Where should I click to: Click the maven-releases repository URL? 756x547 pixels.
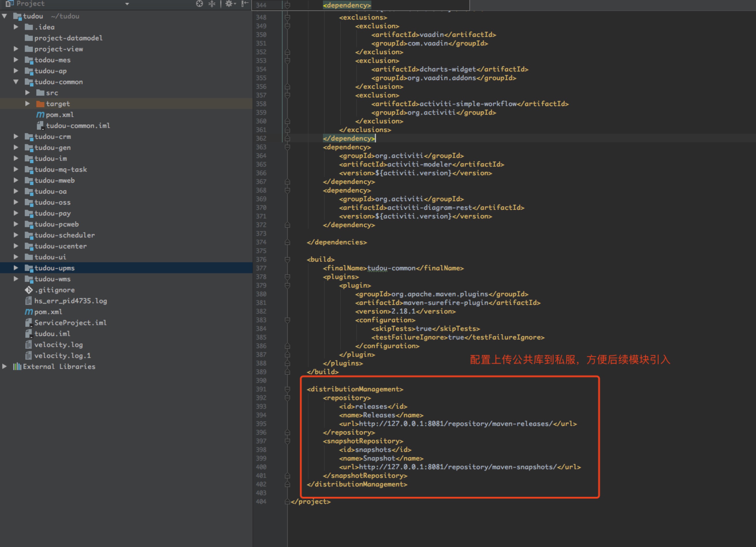click(x=456, y=424)
